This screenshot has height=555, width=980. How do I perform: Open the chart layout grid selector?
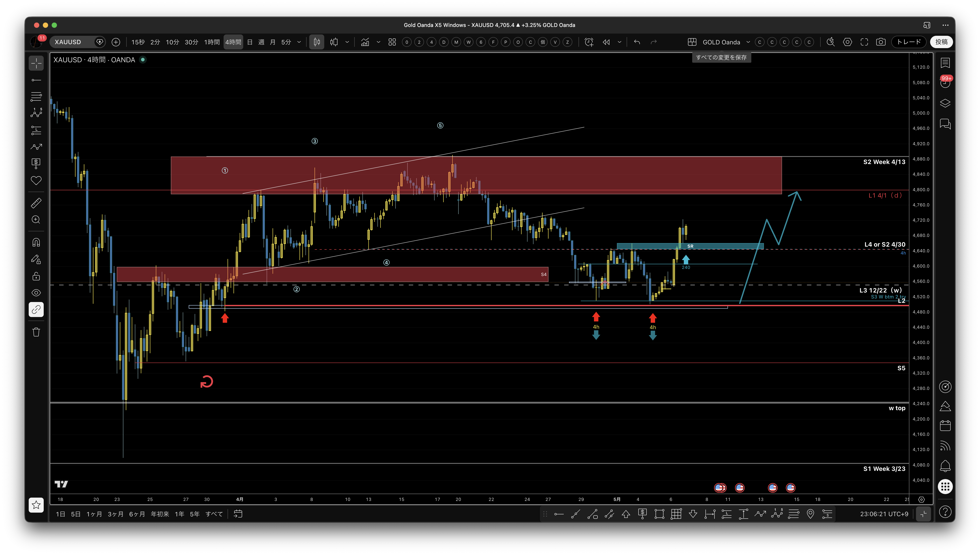coord(692,42)
